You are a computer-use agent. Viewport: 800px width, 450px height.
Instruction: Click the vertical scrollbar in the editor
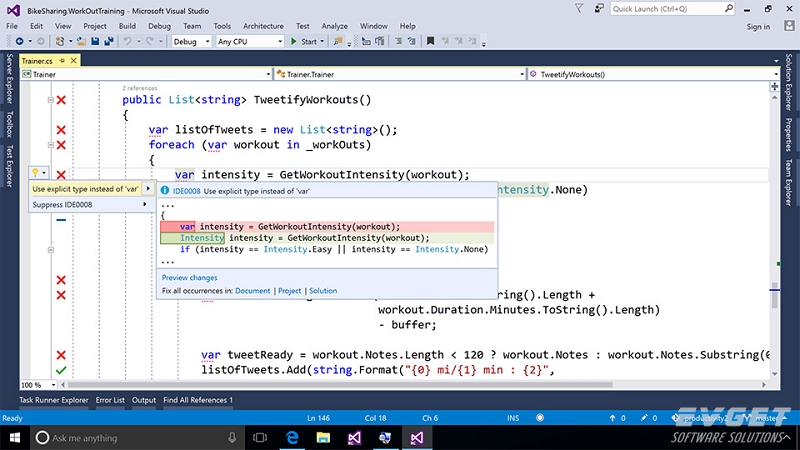tap(775, 295)
